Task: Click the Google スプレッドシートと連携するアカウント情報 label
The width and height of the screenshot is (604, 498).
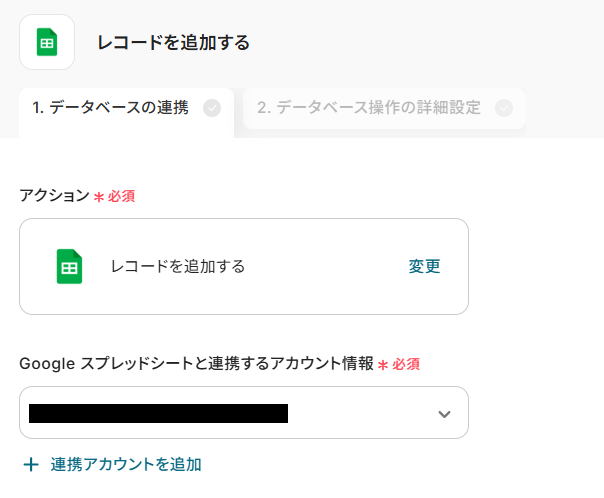Action: click(196, 364)
